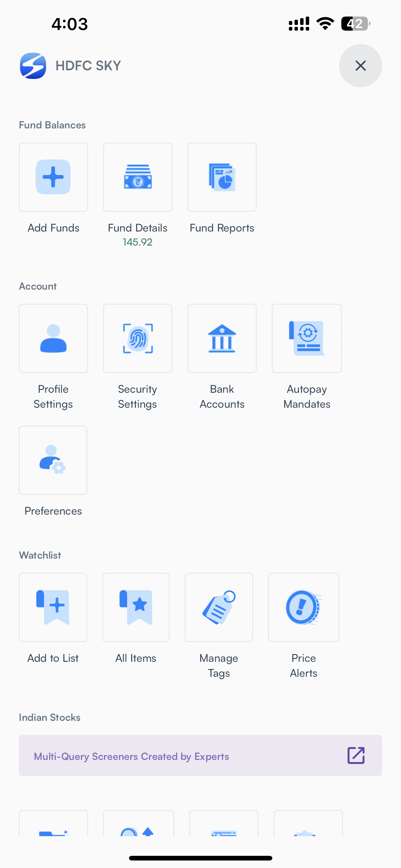This screenshot has width=401, height=868.
Task: Open Profile Settings person icon
Action: coord(53,338)
